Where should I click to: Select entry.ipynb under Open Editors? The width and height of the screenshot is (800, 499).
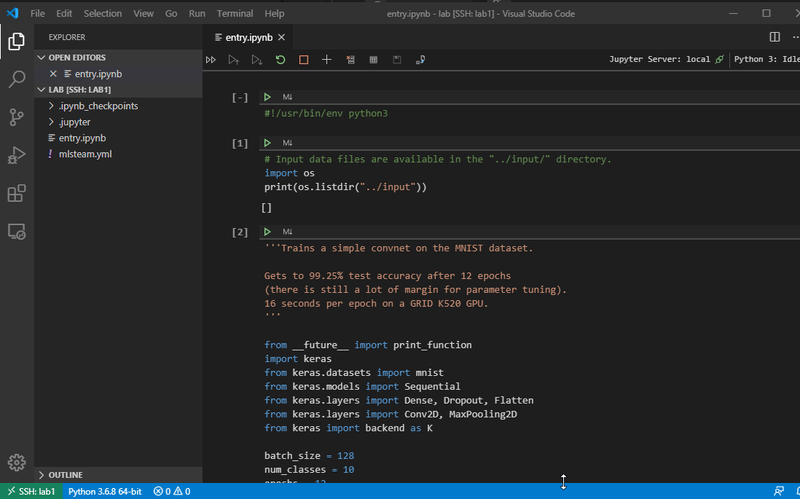coord(118,73)
